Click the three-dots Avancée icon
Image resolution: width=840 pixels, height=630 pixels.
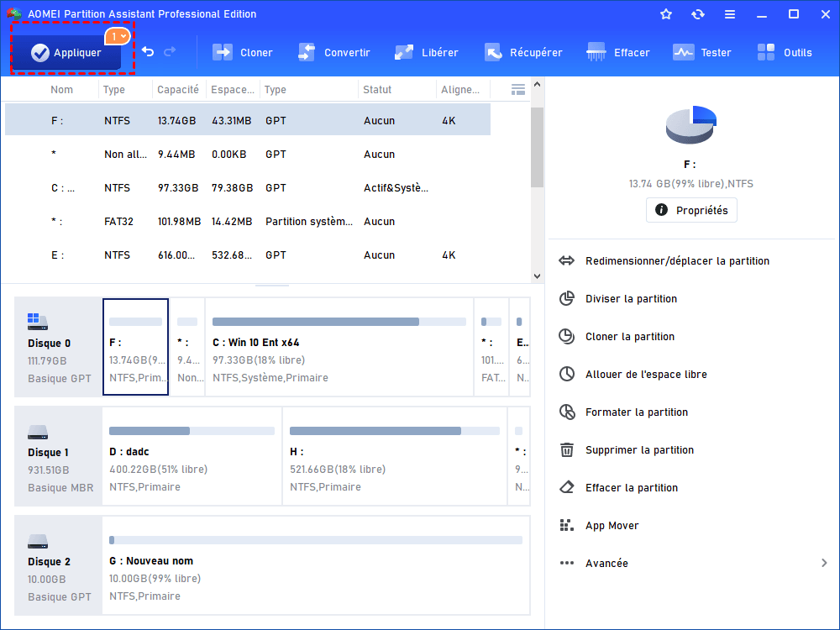pyautogui.click(x=567, y=563)
